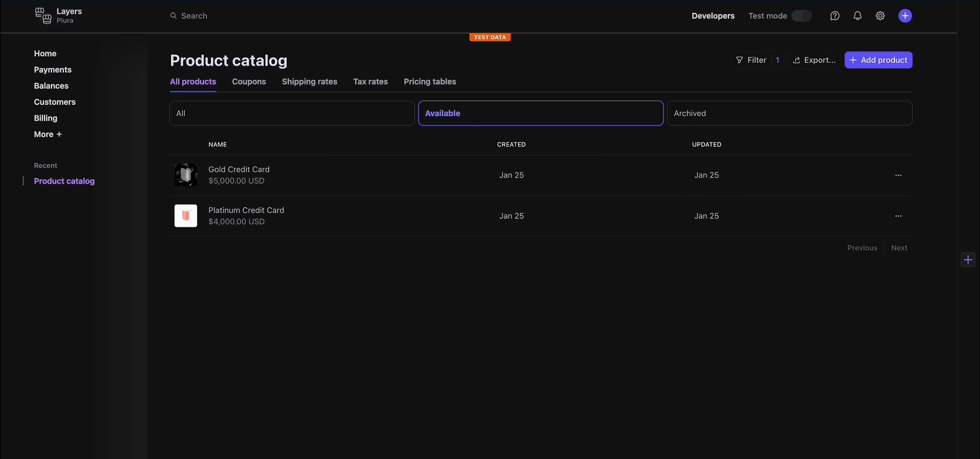Select the All status filter
Screen dimensions: 980x459
point(292,113)
